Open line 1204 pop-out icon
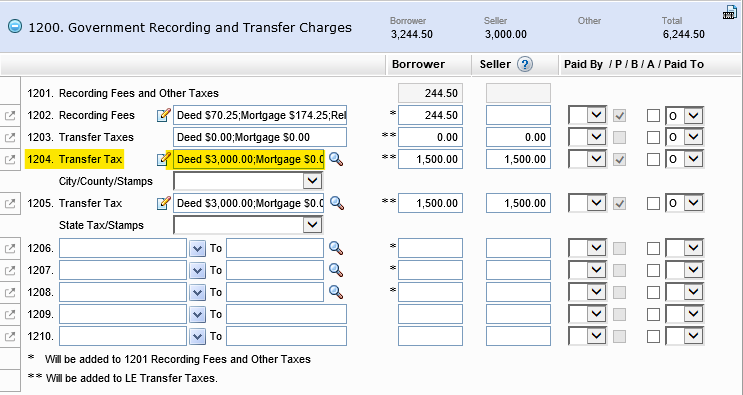Viewport: 743px width, 395px height. pyautogui.click(x=10, y=160)
